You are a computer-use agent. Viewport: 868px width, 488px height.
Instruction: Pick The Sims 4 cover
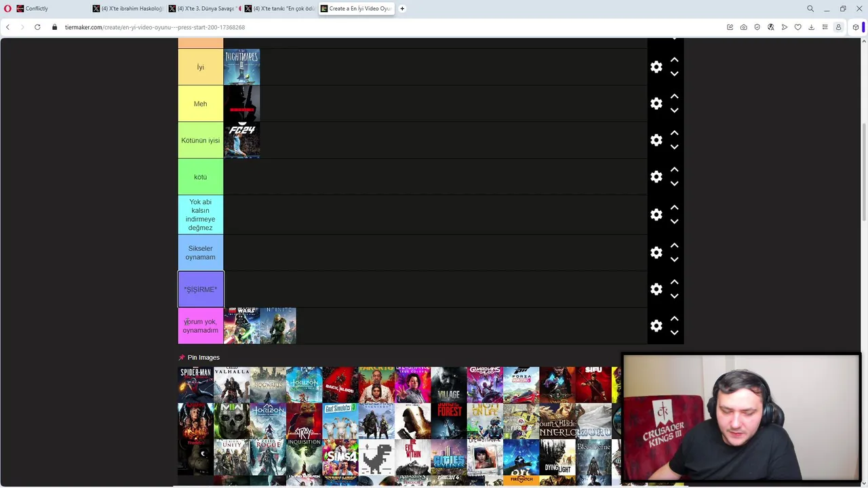tap(340, 458)
